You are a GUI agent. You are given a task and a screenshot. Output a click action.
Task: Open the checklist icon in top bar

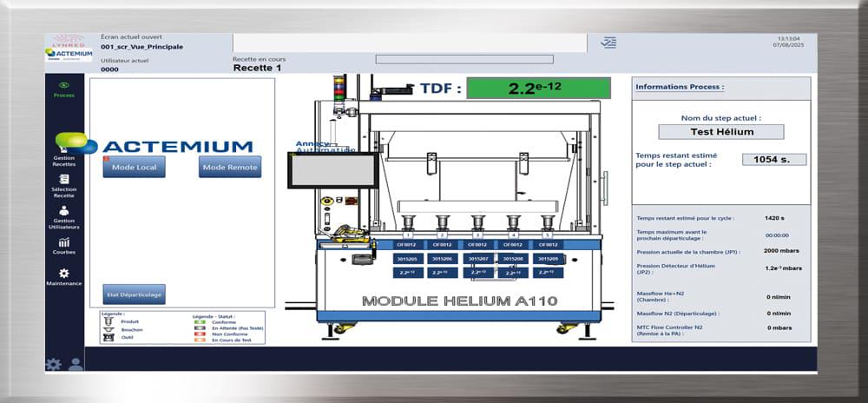click(608, 43)
